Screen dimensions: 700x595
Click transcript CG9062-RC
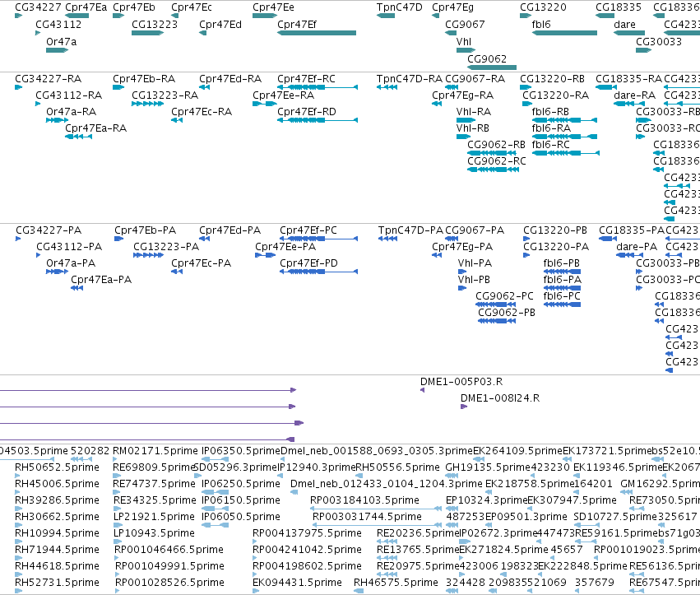coord(494,170)
